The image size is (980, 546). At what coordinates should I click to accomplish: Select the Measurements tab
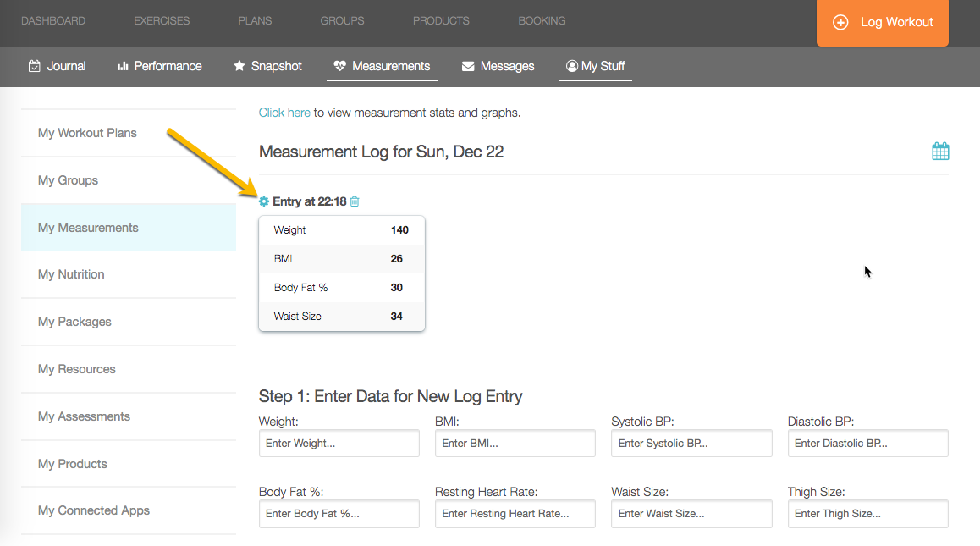(382, 66)
